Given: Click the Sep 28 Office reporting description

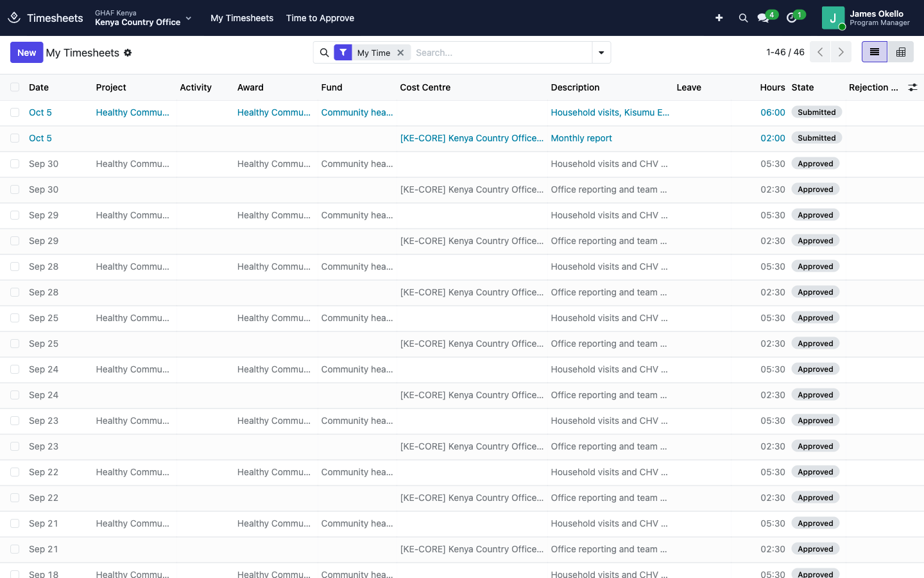Looking at the screenshot, I should tap(609, 292).
